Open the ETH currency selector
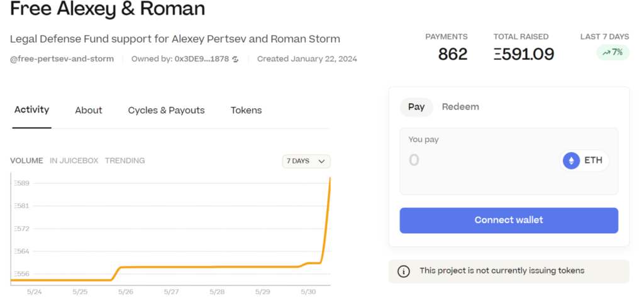The width and height of the screenshot is (644, 301). coord(584,161)
